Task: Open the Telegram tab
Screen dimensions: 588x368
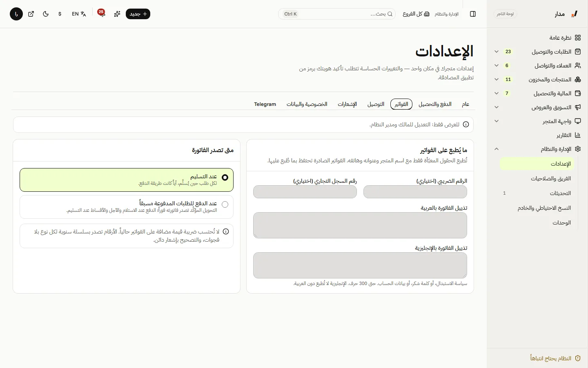Action: [265, 104]
